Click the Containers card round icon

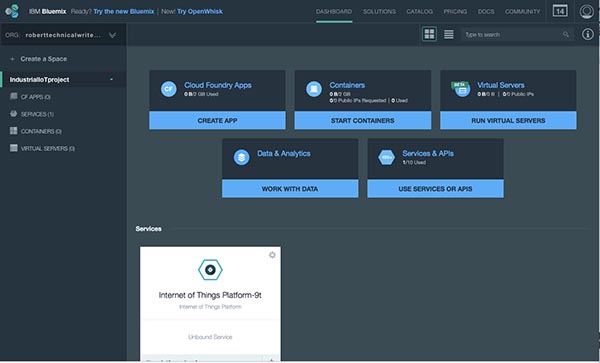(x=314, y=89)
